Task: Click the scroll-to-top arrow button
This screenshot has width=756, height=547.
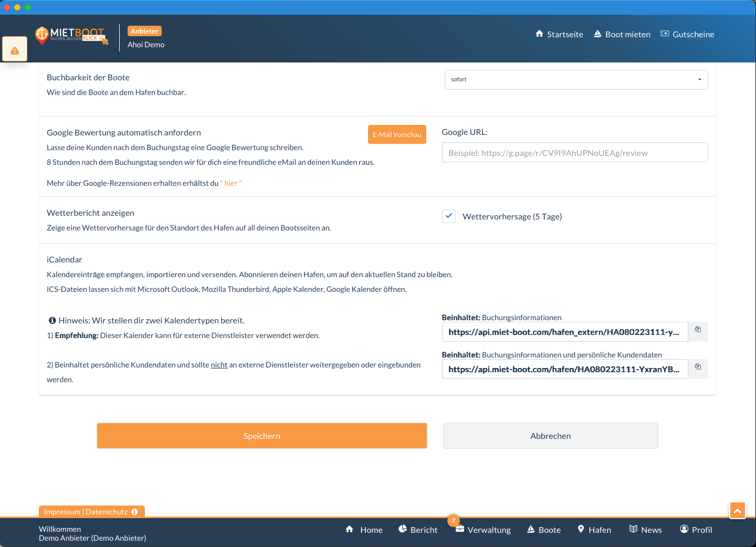Action: click(x=737, y=510)
